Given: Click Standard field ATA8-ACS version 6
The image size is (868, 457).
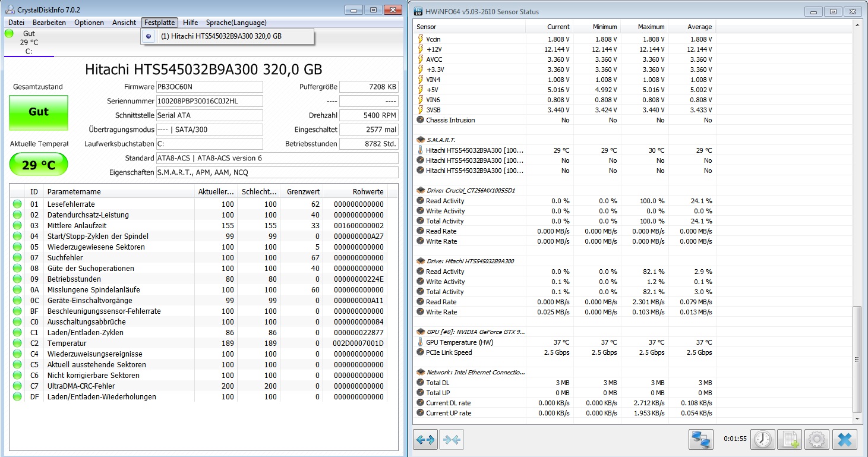Looking at the screenshot, I should tap(277, 158).
